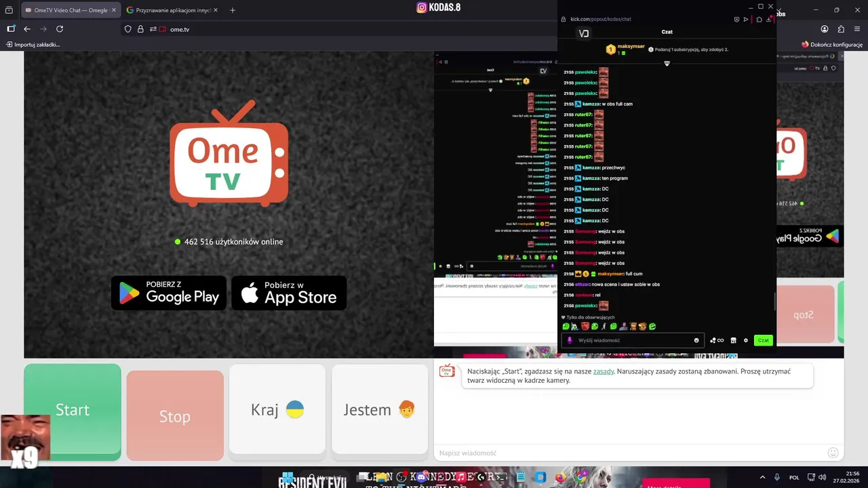This screenshot has height=488, width=868.
Task: Open the Jestem gender selector
Action: [380, 409]
